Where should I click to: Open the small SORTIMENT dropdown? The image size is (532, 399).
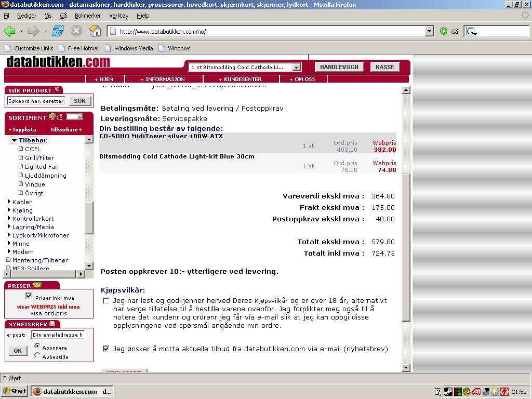point(75,117)
